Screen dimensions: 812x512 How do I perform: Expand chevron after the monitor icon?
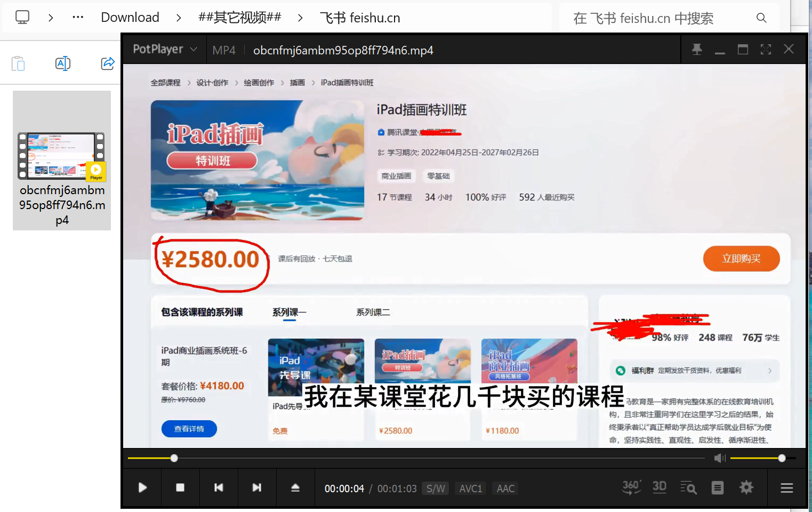(51, 18)
